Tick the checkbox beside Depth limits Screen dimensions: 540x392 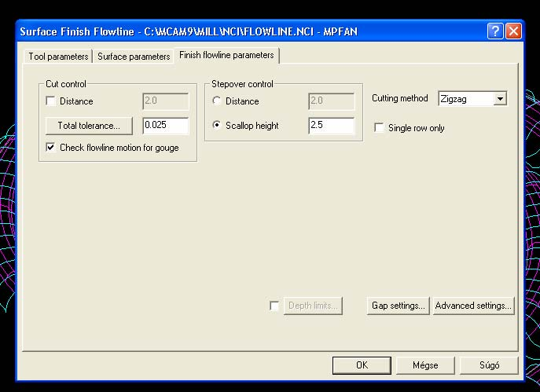(x=274, y=306)
